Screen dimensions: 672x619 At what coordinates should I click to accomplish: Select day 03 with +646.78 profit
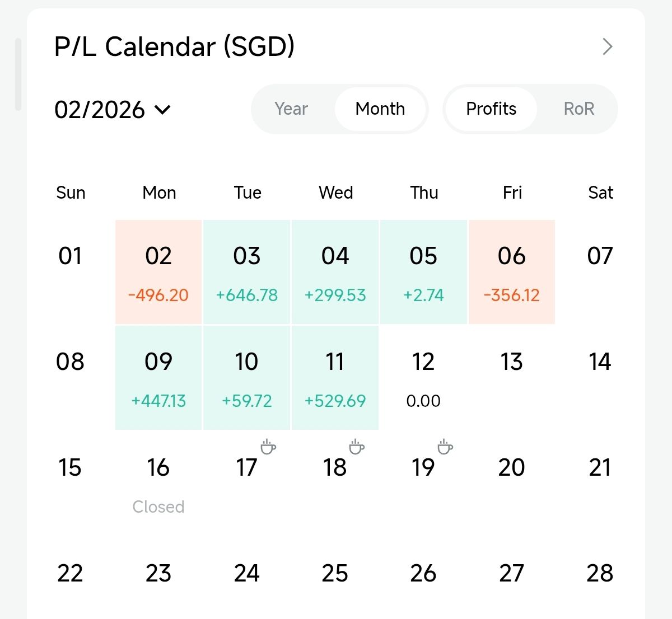click(x=247, y=272)
